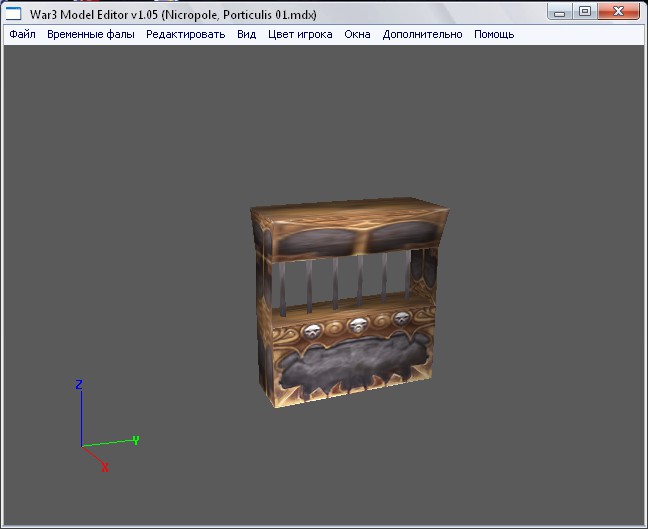Open the Помощь menu
This screenshot has height=529, width=648.
coord(494,34)
